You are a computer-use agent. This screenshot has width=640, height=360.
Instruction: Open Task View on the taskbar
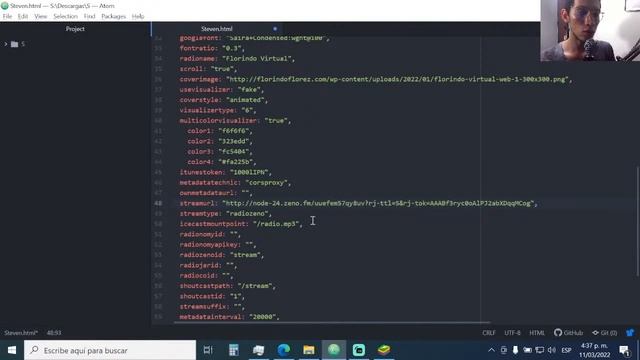coord(208,350)
